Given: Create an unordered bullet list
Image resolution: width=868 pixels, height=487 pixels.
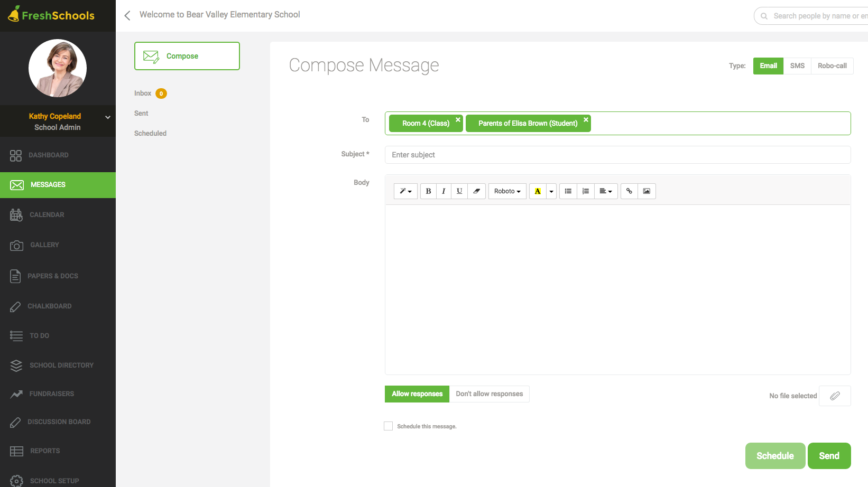Looking at the screenshot, I should pos(568,191).
